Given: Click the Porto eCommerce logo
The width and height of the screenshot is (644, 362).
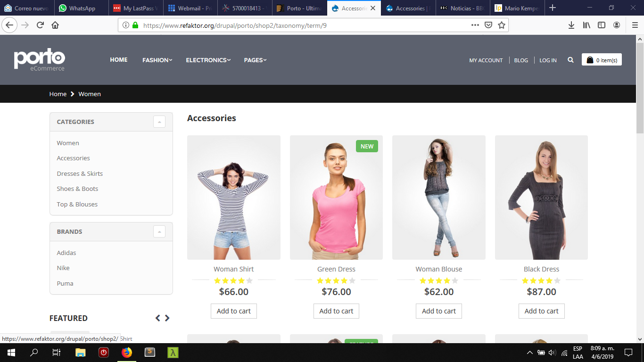Looking at the screenshot, I should tap(40, 60).
